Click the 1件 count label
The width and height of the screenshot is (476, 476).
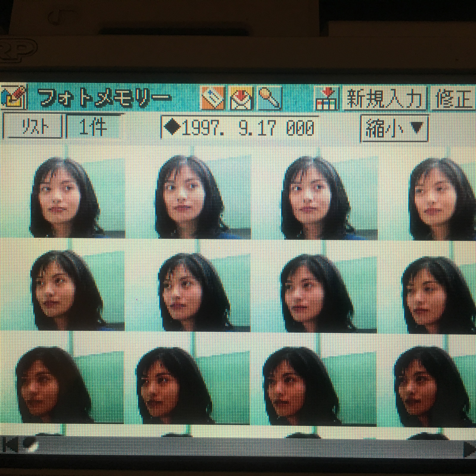[x=93, y=127]
